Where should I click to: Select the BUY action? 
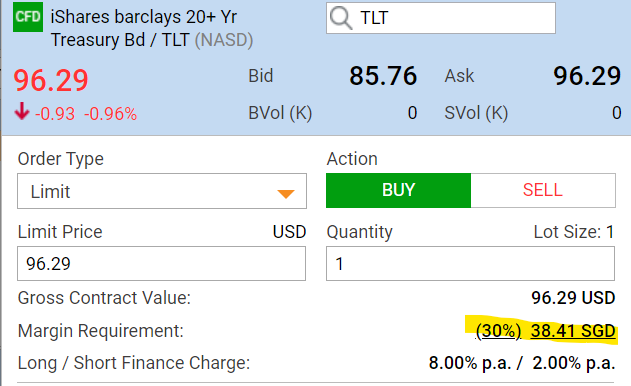tap(398, 190)
